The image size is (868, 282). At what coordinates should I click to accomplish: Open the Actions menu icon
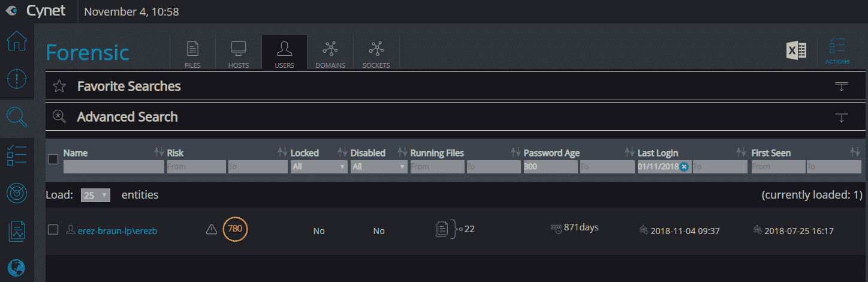(837, 50)
